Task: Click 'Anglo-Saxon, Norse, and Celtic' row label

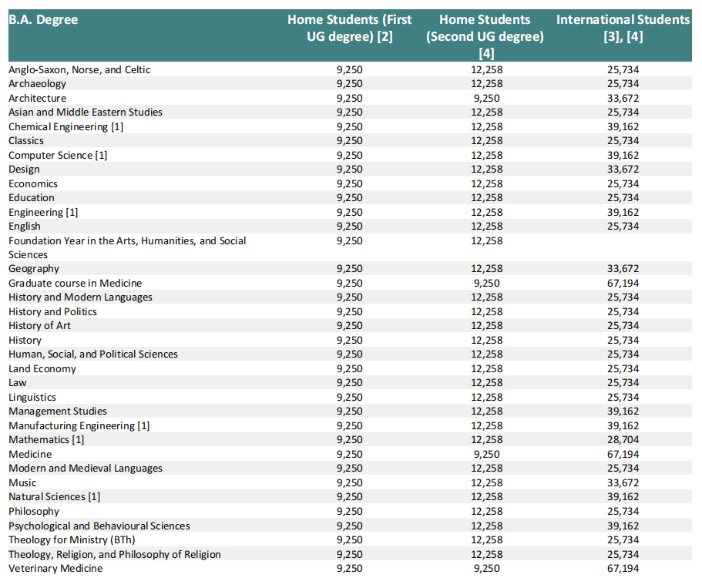Action: coord(79,70)
